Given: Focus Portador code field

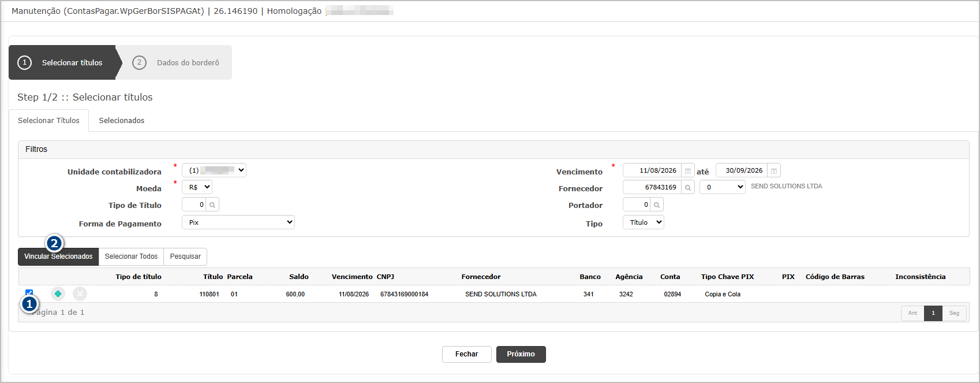Looking at the screenshot, I should (637, 204).
